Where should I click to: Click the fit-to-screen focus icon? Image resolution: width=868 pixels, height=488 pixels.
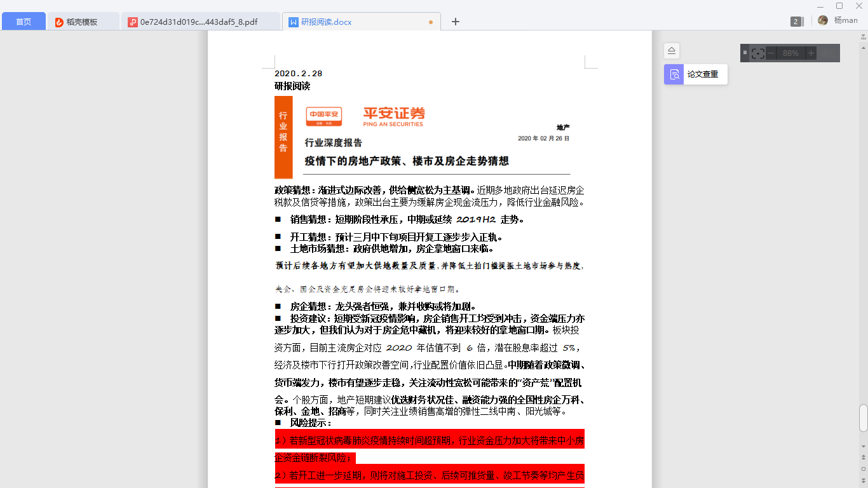point(757,53)
